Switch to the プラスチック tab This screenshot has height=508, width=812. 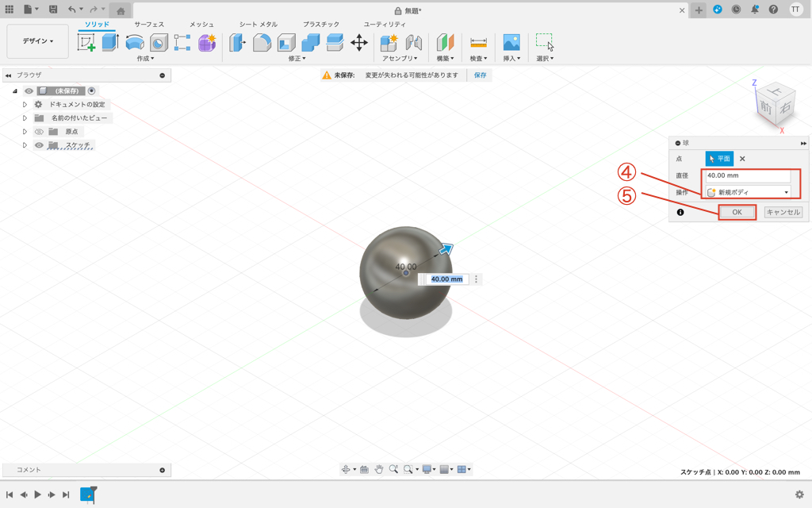[x=321, y=25]
